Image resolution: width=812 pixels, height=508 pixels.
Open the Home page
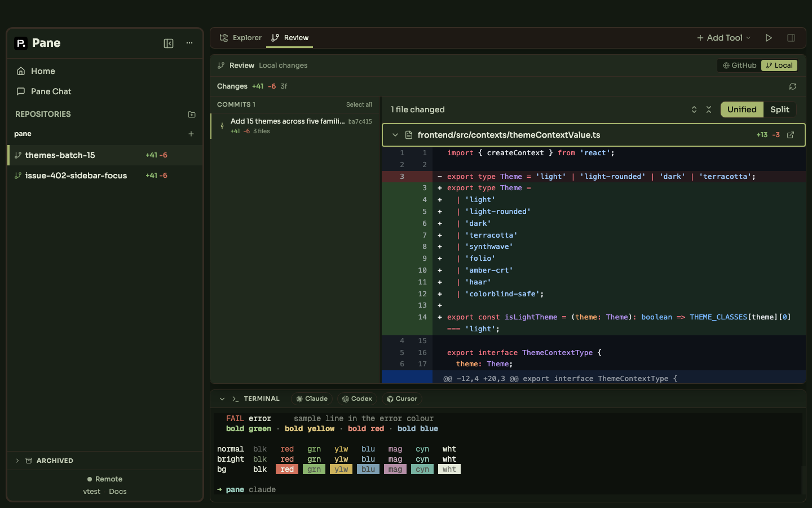click(x=105, y=71)
